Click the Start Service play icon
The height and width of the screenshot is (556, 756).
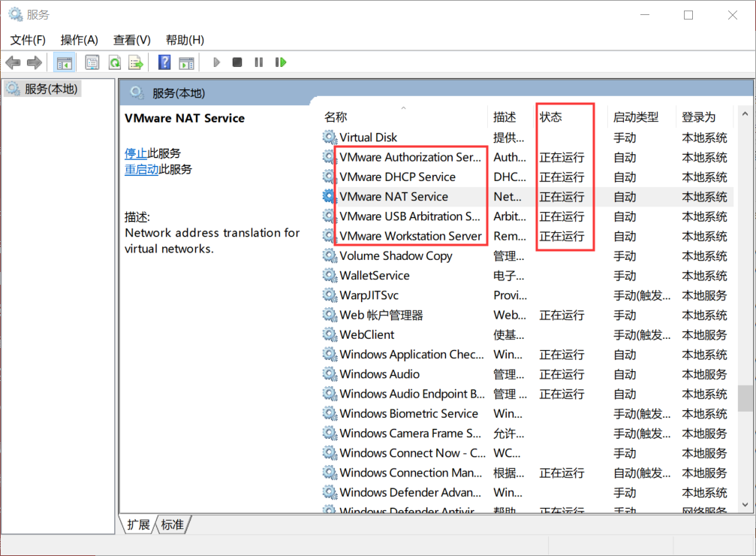(216, 62)
